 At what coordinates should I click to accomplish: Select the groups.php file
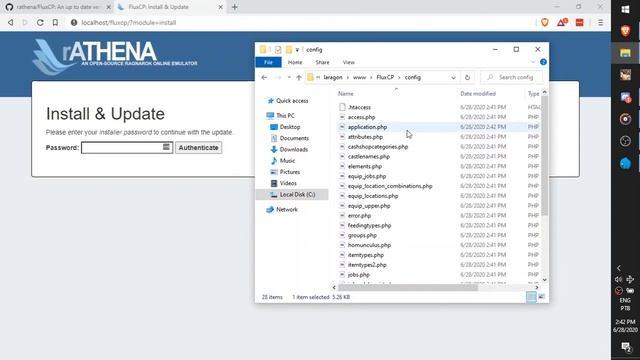pos(362,235)
